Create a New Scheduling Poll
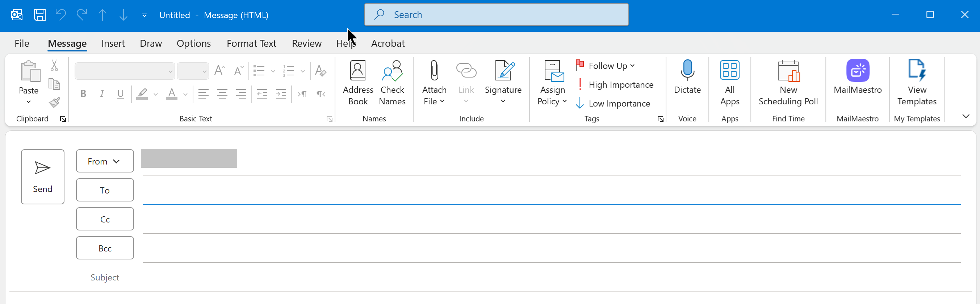Image resolution: width=980 pixels, height=304 pixels. 788,83
